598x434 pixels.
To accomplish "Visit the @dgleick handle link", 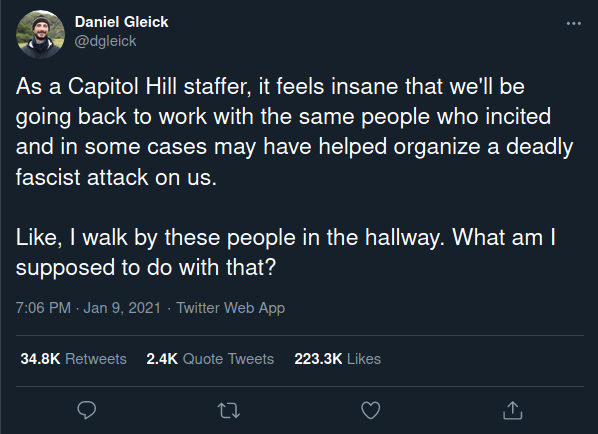I will (105, 41).
